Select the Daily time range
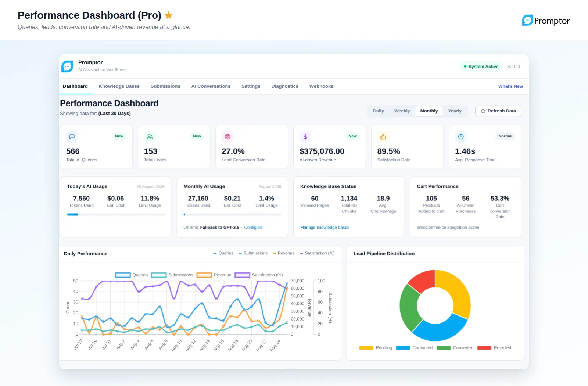588x386 pixels. click(x=378, y=111)
